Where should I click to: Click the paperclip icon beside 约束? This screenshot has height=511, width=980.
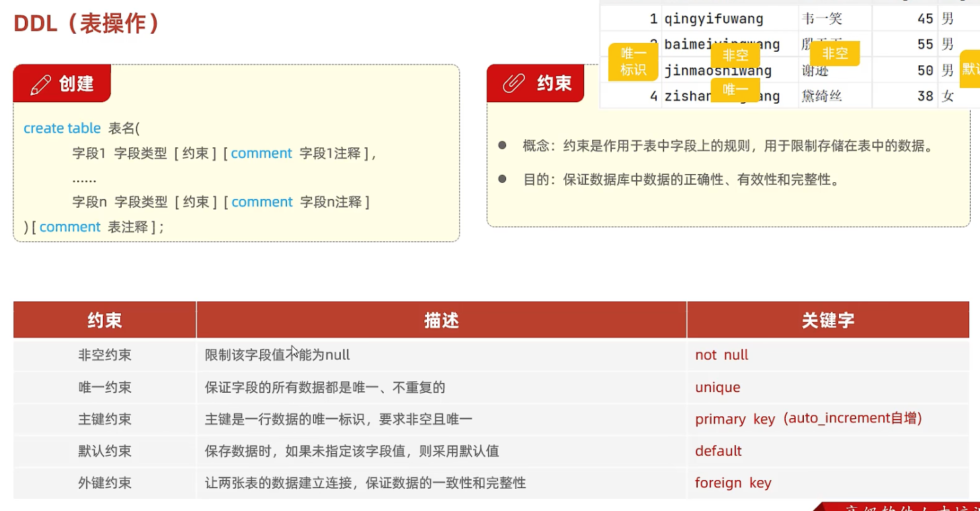pyautogui.click(x=514, y=83)
